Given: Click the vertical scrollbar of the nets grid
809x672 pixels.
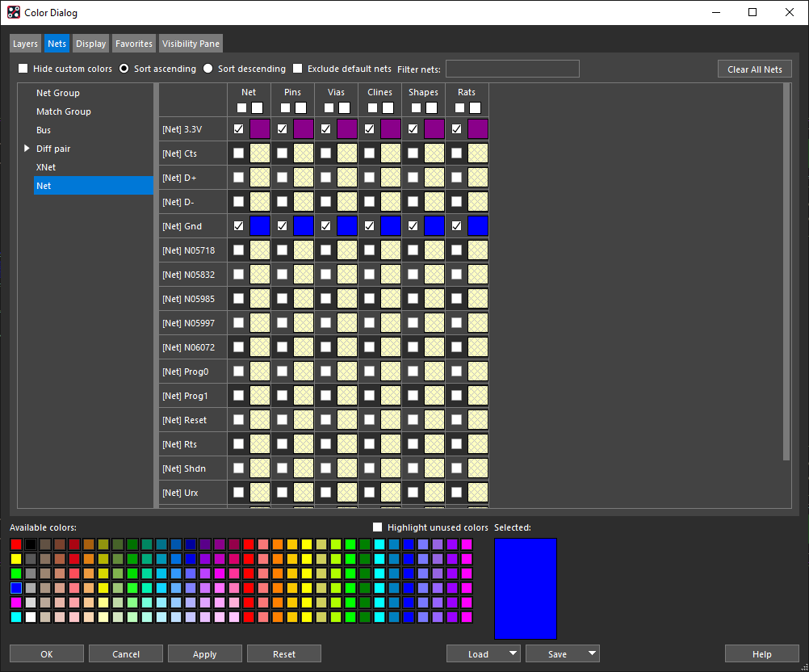Looking at the screenshot, I should 787,271.
